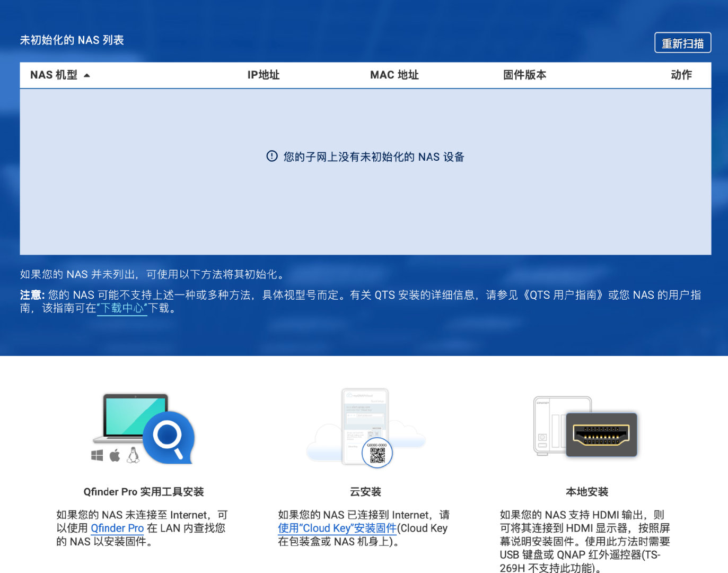Click the warning icon in the empty NAS list
The height and width of the screenshot is (573, 728).
click(x=270, y=156)
